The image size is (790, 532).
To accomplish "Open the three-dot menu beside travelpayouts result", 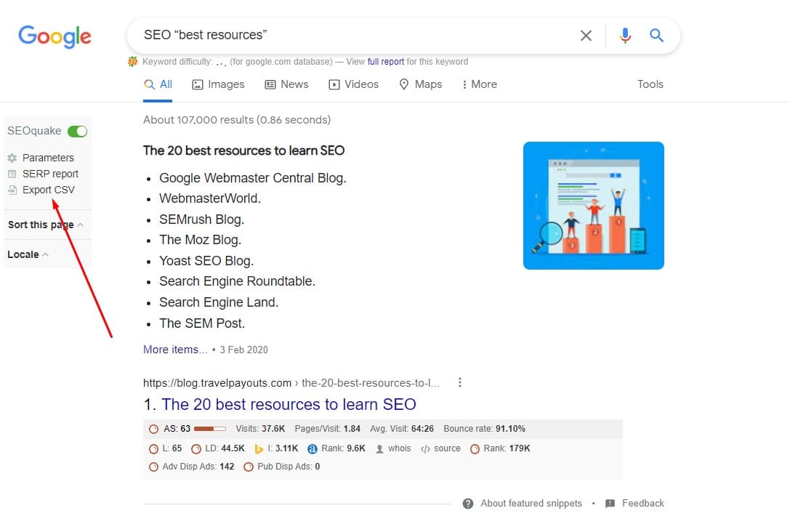I will pos(459,382).
